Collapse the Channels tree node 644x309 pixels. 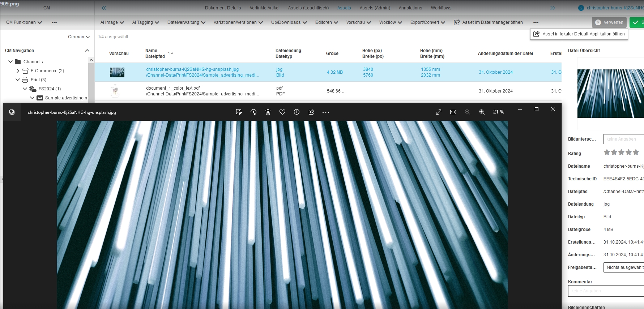[x=10, y=62]
